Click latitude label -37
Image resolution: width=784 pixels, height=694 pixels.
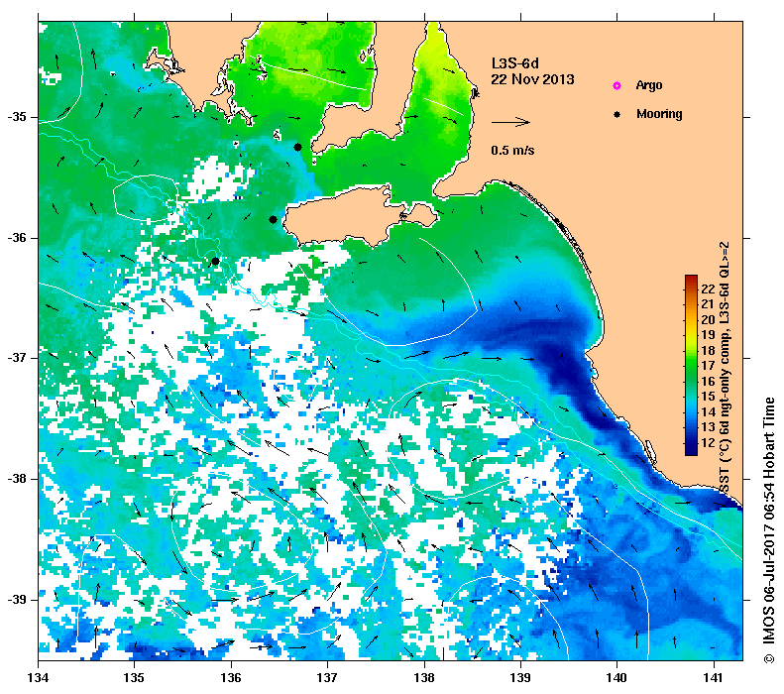click(x=17, y=358)
